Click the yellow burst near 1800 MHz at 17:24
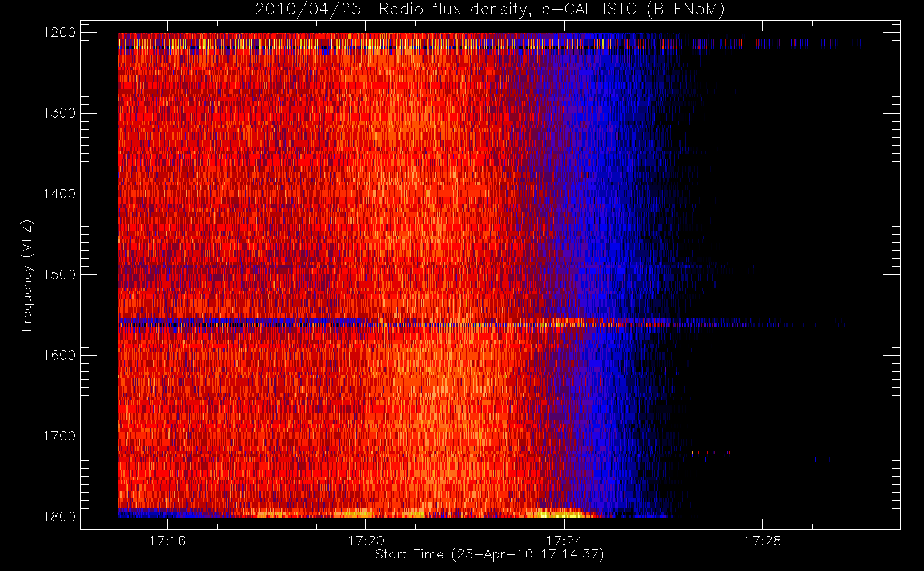Image resolution: width=924 pixels, height=571 pixels. (x=563, y=514)
